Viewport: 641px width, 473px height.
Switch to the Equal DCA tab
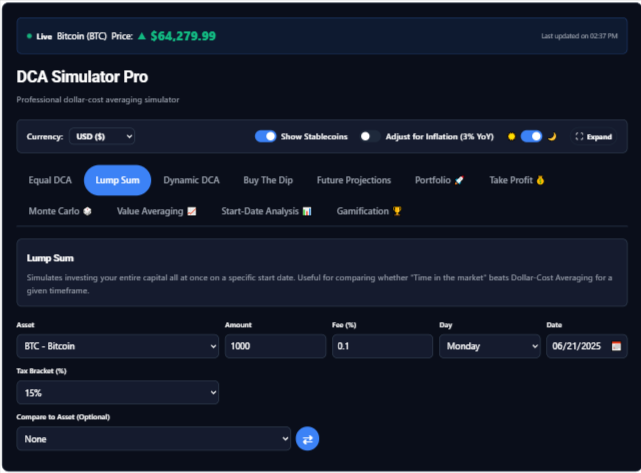point(50,180)
